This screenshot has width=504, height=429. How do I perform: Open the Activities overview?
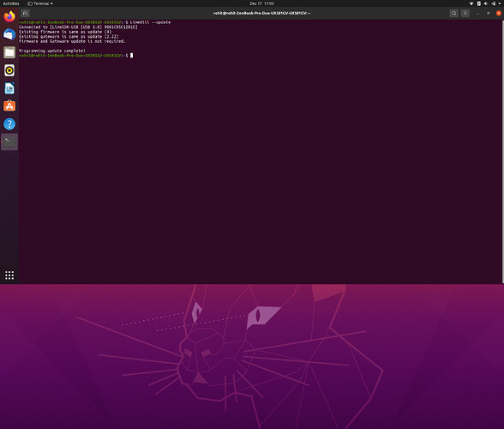(11, 3)
